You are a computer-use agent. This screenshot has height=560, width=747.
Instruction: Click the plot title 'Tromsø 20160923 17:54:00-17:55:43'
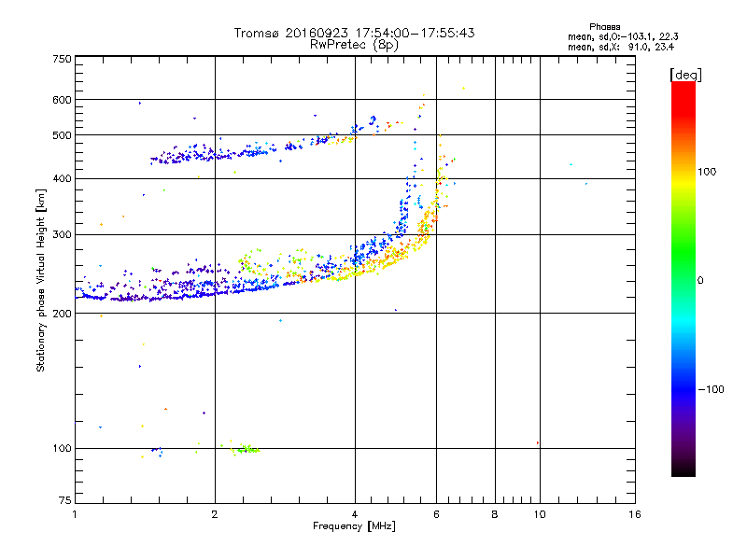click(x=354, y=33)
